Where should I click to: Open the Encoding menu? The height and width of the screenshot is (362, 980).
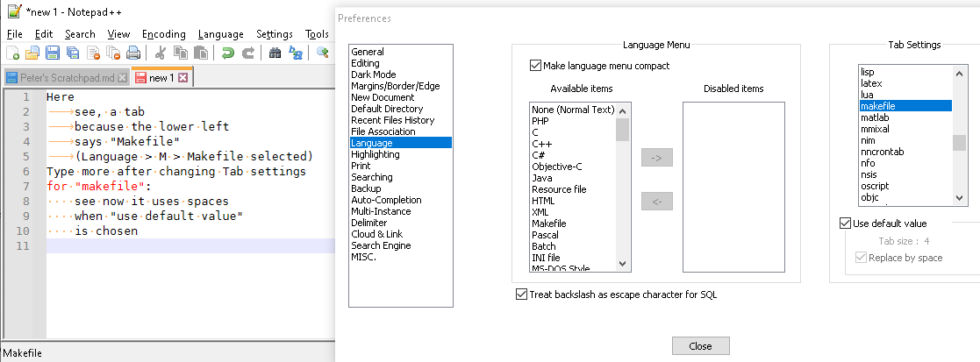pos(164,34)
